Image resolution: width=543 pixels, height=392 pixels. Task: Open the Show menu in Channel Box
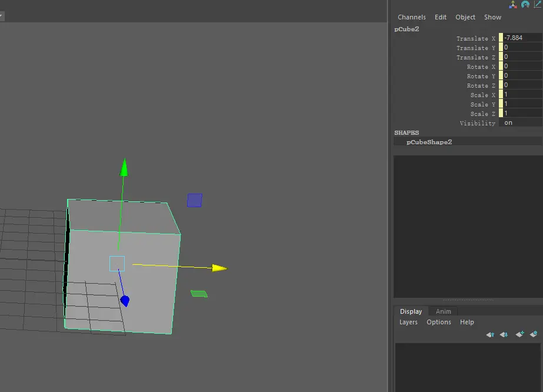[492, 17]
